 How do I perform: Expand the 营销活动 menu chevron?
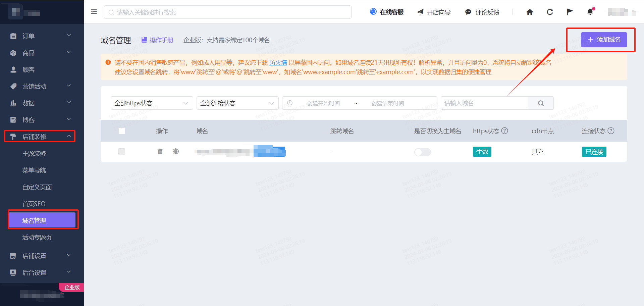69,86
